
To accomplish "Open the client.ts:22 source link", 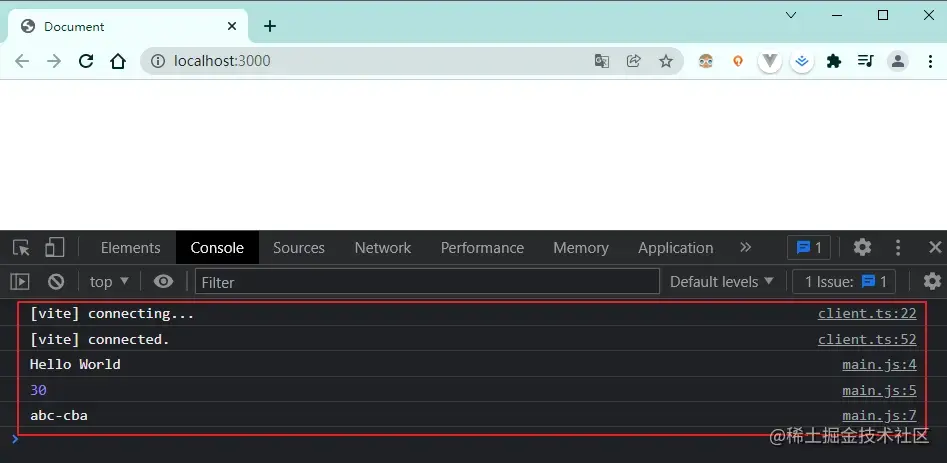I will (867, 313).
